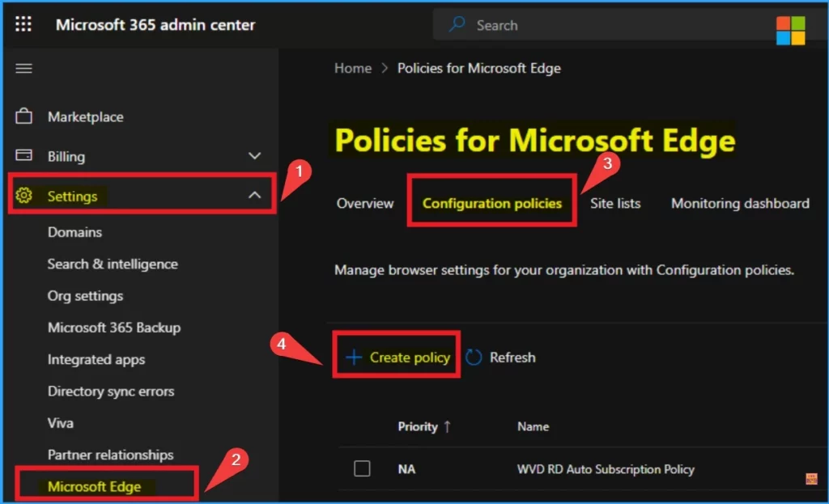Screen dimensions: 829x504
Task: Click the Create policy button
Action: click(397, 358)
